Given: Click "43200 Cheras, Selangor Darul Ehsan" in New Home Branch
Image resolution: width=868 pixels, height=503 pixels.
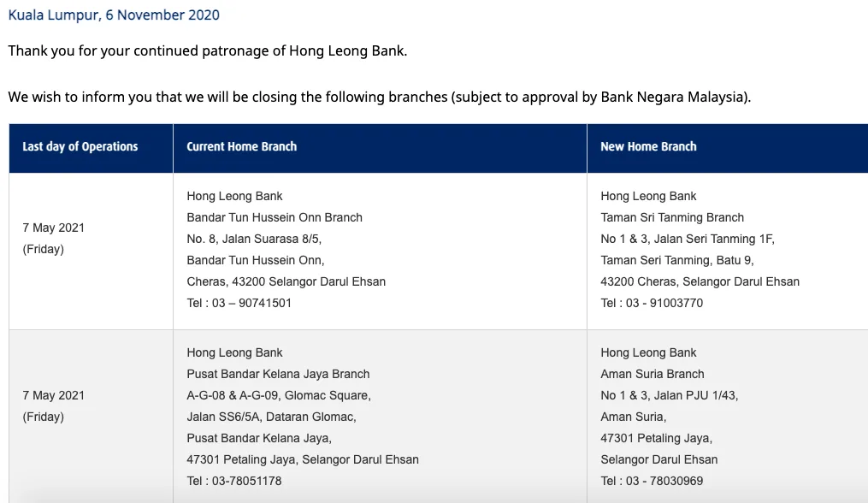Looking at the screenshot, I should (x=700, y=281).
